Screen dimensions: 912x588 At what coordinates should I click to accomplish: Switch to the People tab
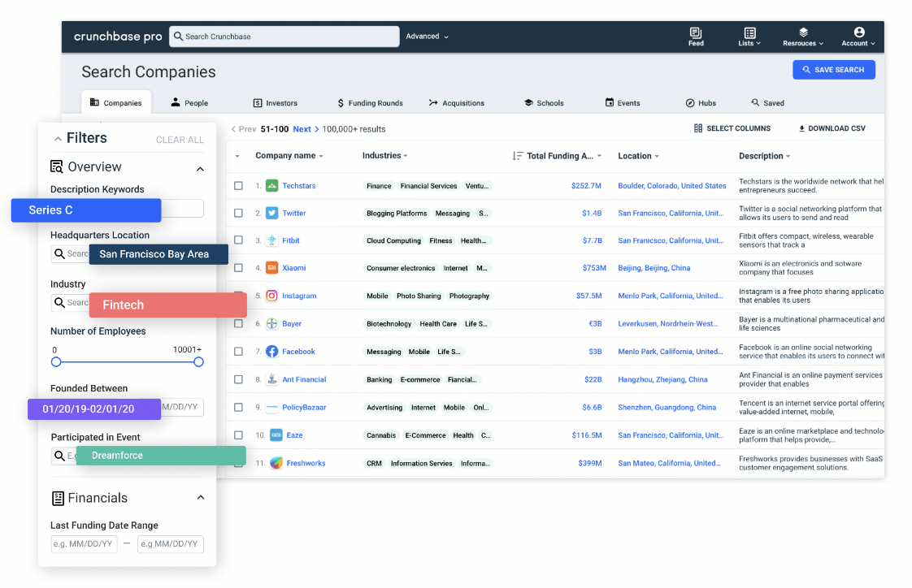click(189, 103)
